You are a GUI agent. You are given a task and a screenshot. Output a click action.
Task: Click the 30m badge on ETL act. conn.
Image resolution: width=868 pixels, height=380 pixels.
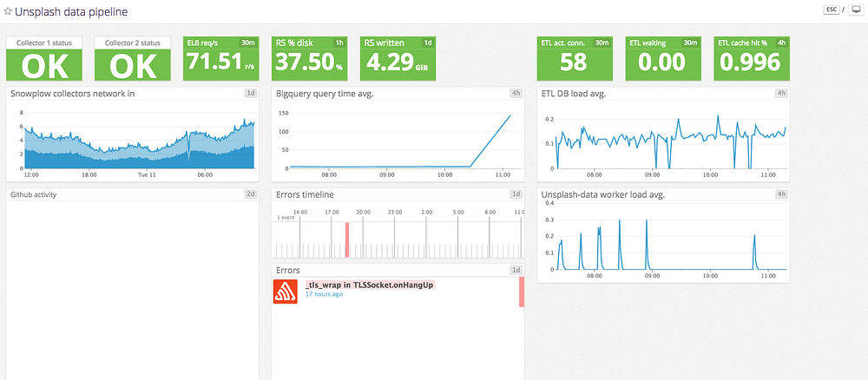602,43
